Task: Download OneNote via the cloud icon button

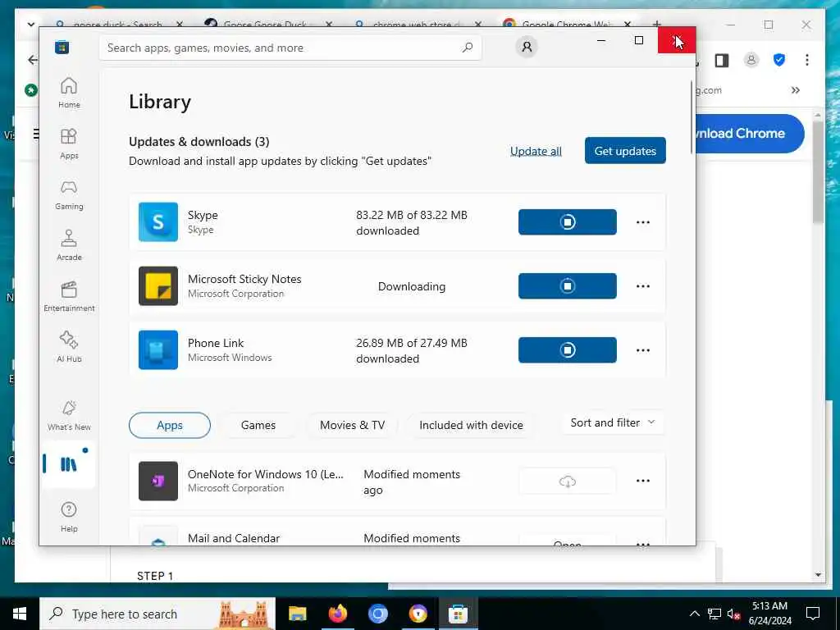Action: coord(568,481)
